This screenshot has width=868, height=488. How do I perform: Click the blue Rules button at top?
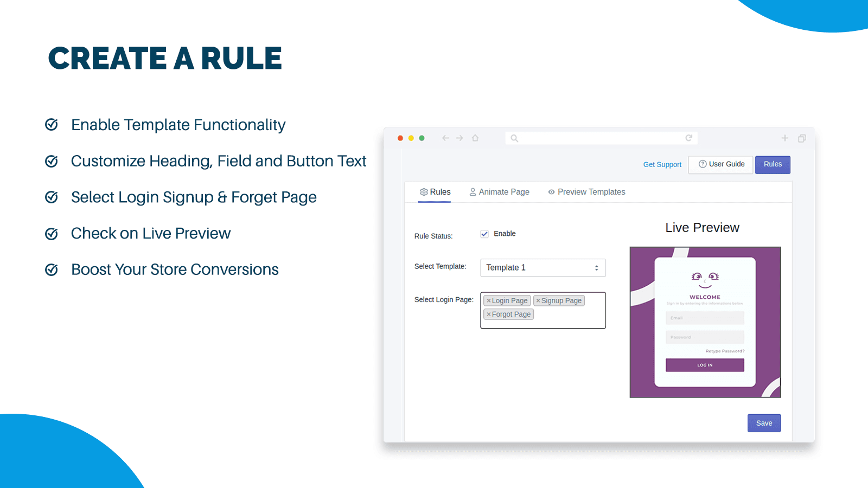[773, 164]
